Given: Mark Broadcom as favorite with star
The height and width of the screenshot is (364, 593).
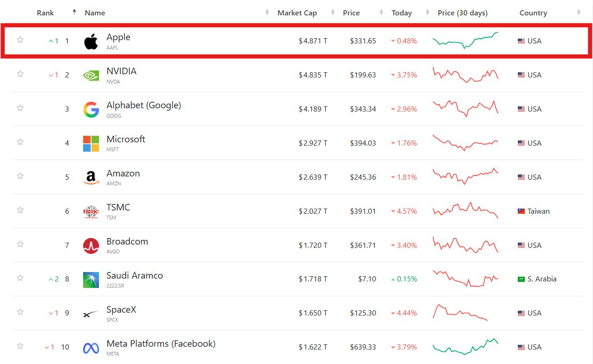Looking at the screenshot, I should click(20, 244).
